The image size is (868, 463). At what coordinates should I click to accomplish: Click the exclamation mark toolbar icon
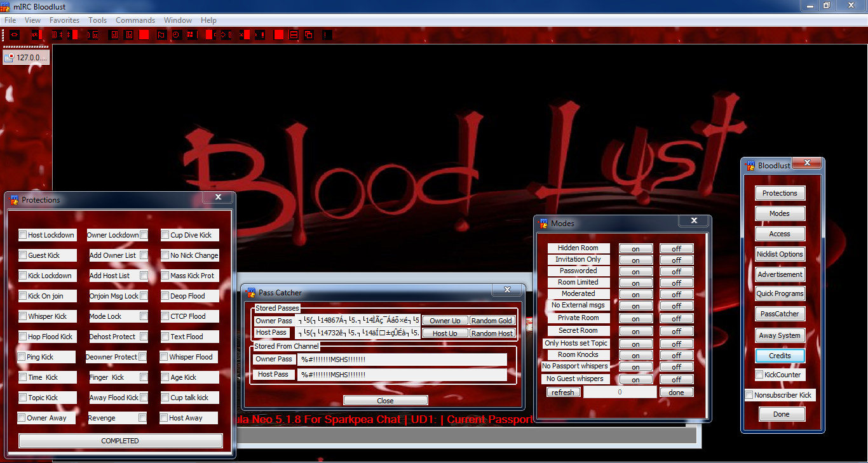pos(327,34)
